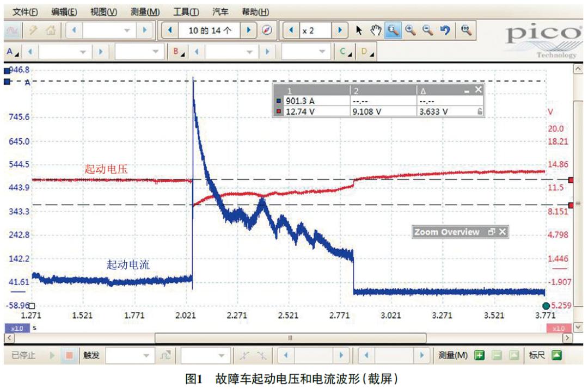Screen dimensions: 588x389
Task: Click the zoom out magnifier
Action: click(x=428, y=30)
